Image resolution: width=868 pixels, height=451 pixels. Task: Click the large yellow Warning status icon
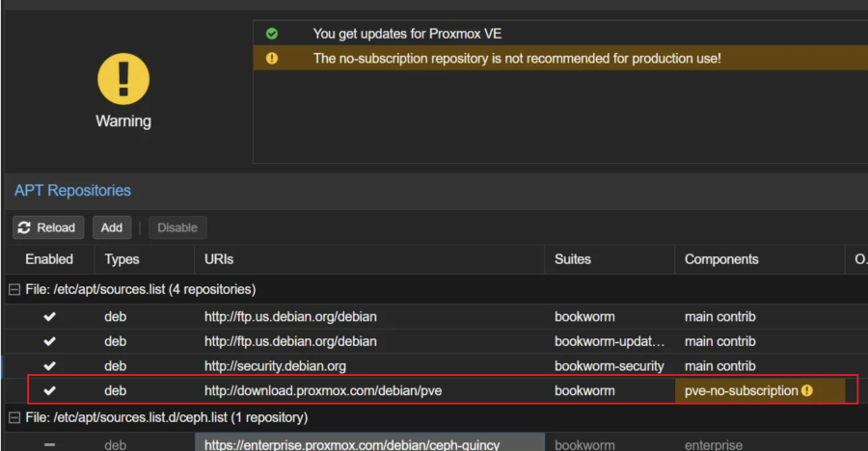click(122, 79)
